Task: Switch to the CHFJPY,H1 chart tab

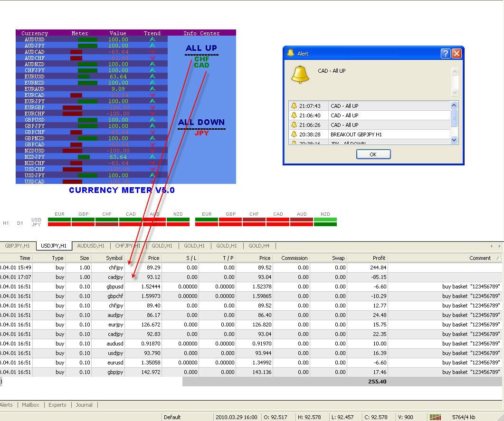Action: pyautogui.click(x=128, y=246)
